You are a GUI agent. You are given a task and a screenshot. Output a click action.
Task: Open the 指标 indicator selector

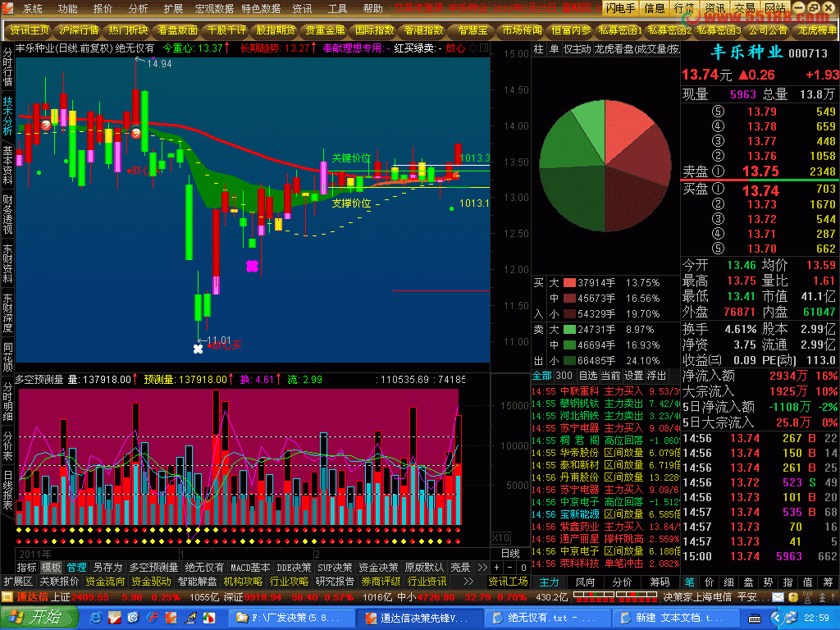pyautogui.click(x=27, y=568)
